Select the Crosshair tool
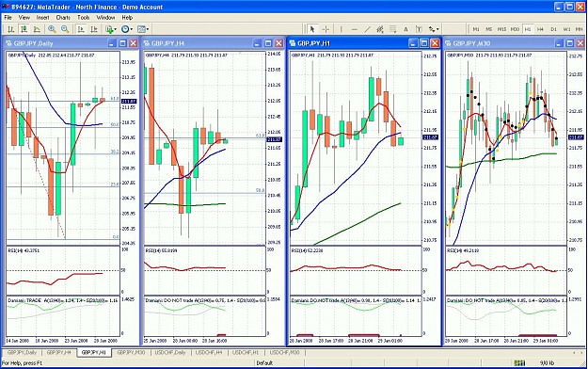This screenshot has height=369, width=588. coord(326,29)
